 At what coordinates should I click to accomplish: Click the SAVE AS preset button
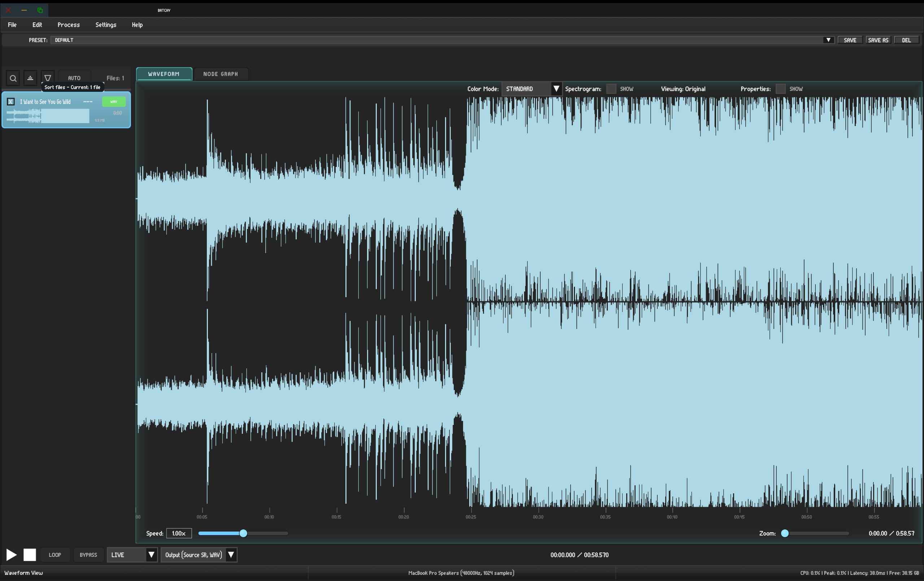click(x=877, y=40)
